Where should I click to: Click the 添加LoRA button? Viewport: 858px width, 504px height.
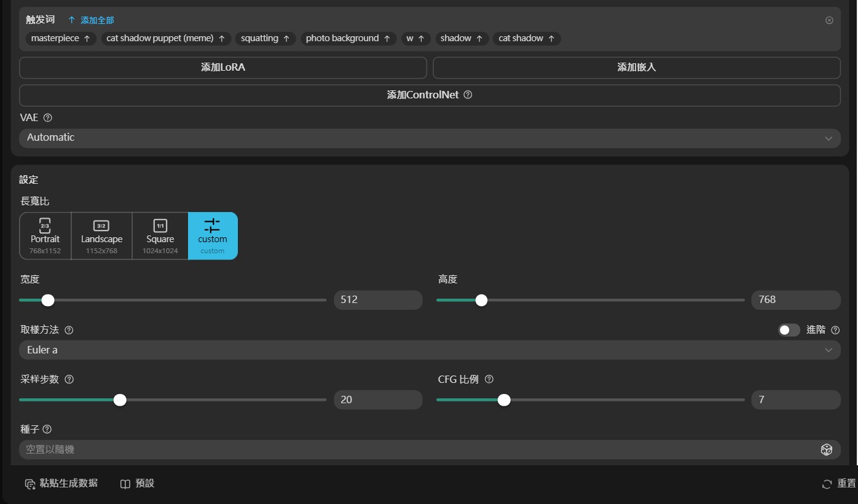pyautogui.click(x=222, y=68)
